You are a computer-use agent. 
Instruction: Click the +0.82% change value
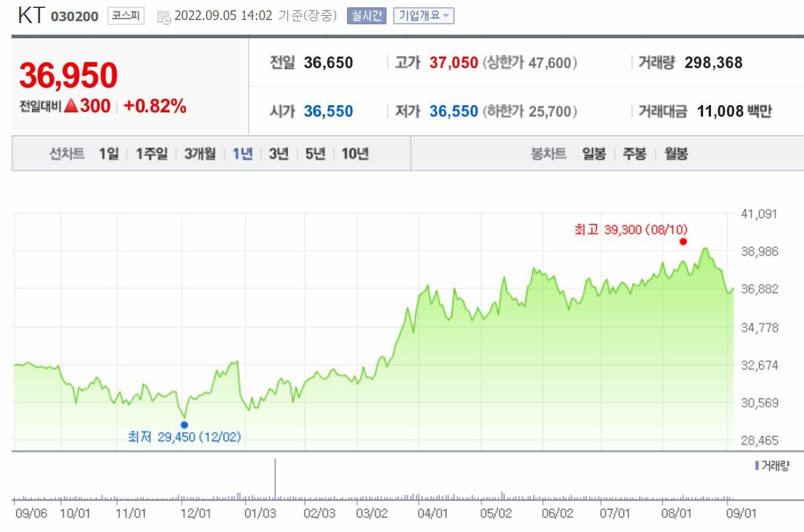point(155,106)
